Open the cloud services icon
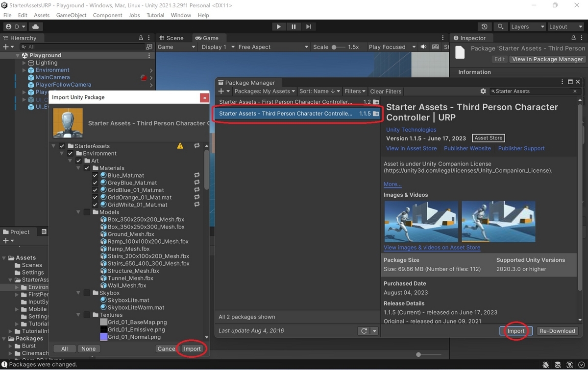The image size is (588, 370). tap(37, 27)
